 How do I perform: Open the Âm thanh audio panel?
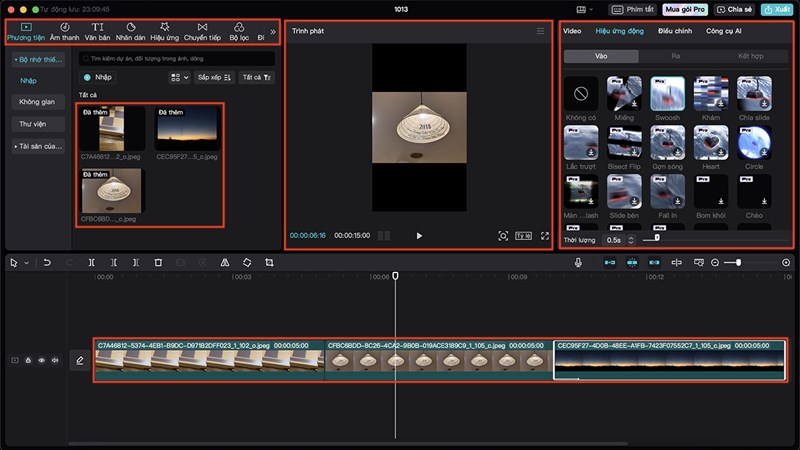point(65,31)
